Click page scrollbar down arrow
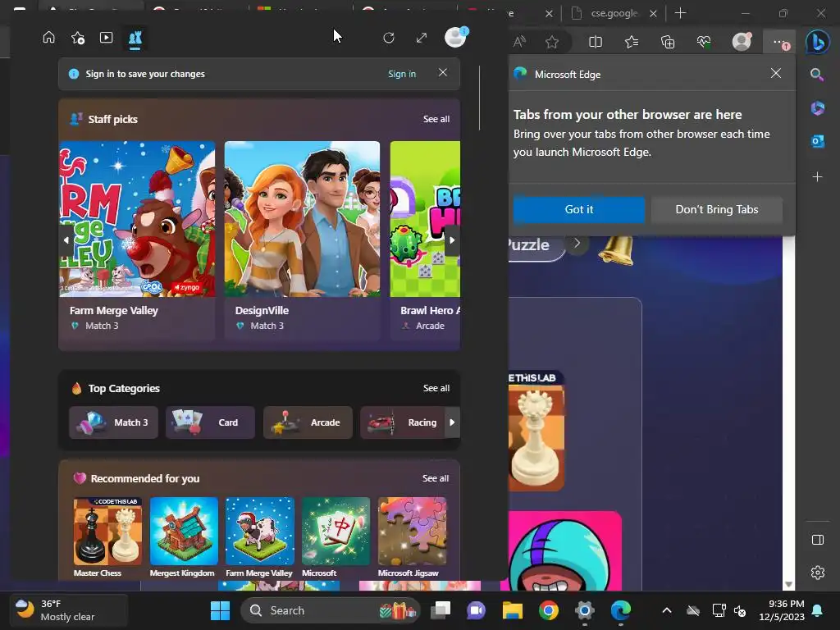This screenshot has height=630, width=840. point(788,584)
